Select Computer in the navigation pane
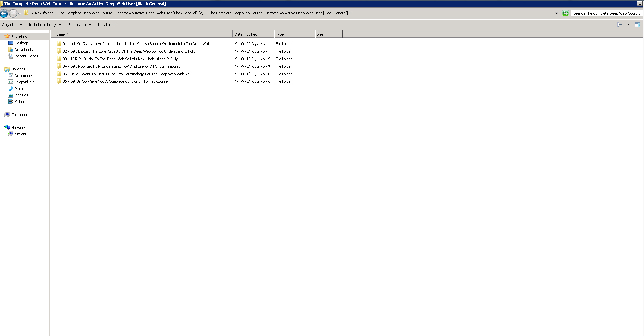 tap(19, 115)
